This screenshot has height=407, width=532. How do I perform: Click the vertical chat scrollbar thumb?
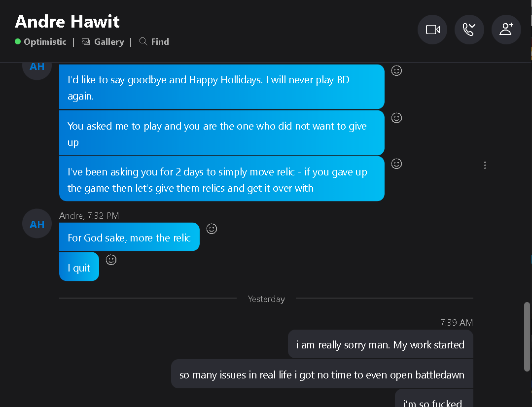(x=527, y=337)
